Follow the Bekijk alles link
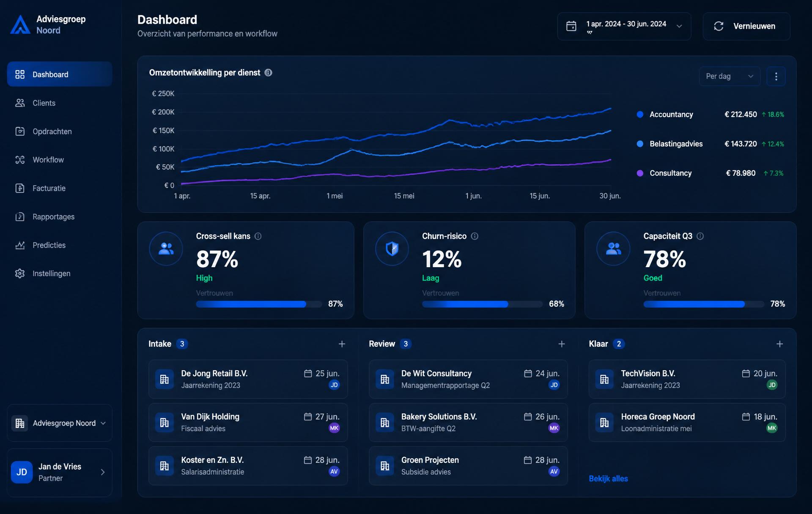Image resolution: width=812 pixels, height=514 pixels. coord(608,478)
